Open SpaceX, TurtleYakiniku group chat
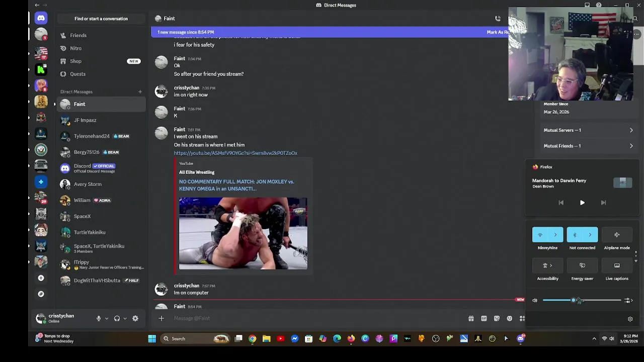Screen dimensions: 644x362 point(101,248)
